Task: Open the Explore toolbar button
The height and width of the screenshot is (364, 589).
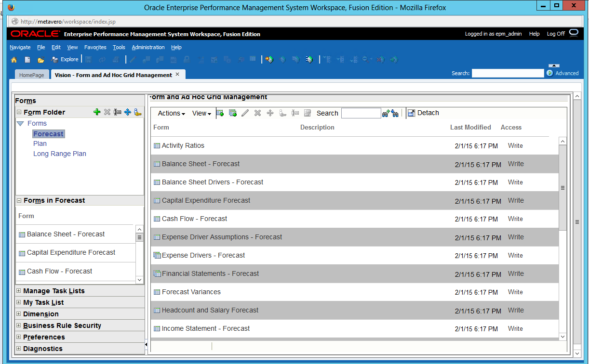Action: 65,60
